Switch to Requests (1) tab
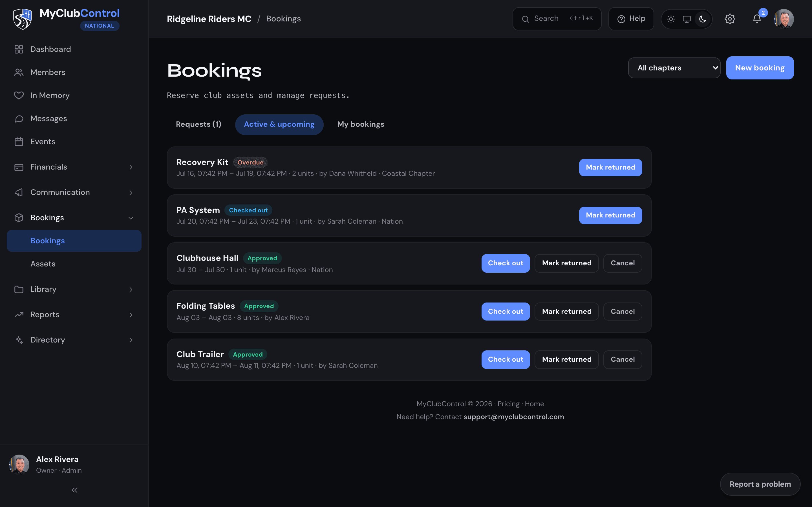812x507 pixels. [x=199, y=124]
